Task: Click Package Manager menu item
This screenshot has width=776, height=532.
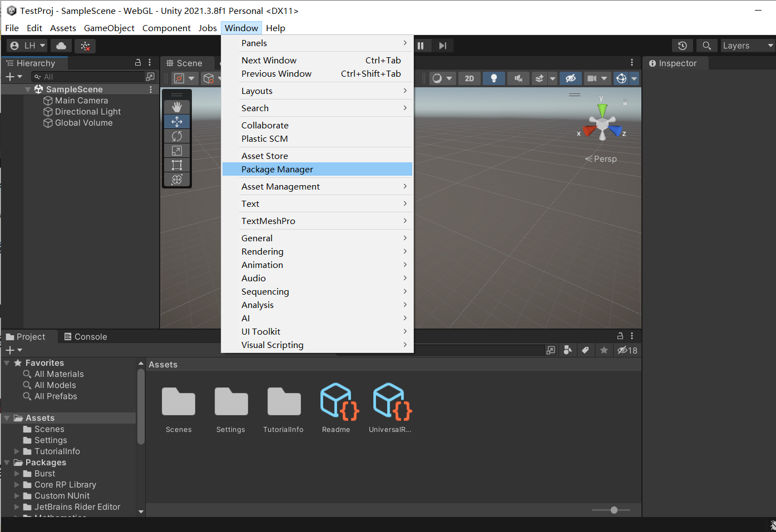Action: [317, 169]
